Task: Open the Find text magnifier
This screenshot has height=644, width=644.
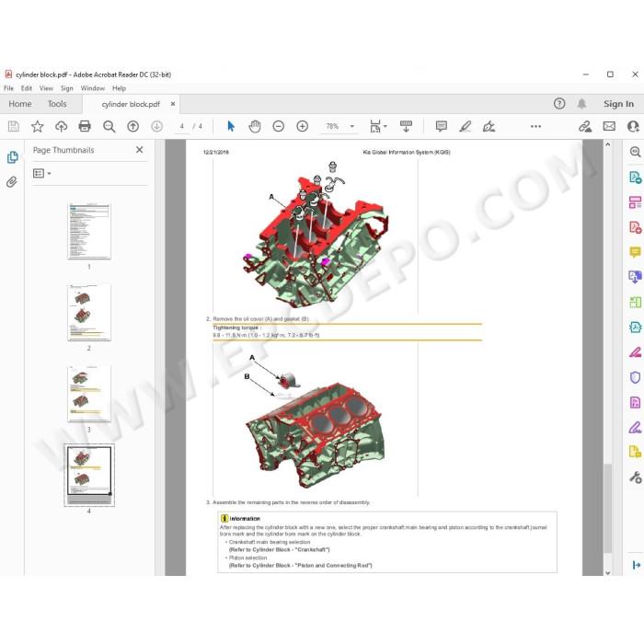Action: 109,126
